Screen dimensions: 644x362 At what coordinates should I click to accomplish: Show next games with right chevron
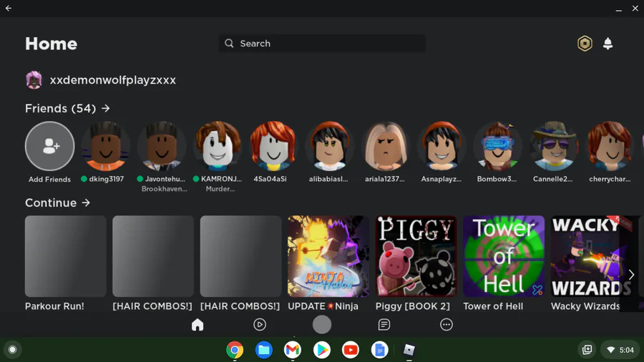click(x=631, y=275)
